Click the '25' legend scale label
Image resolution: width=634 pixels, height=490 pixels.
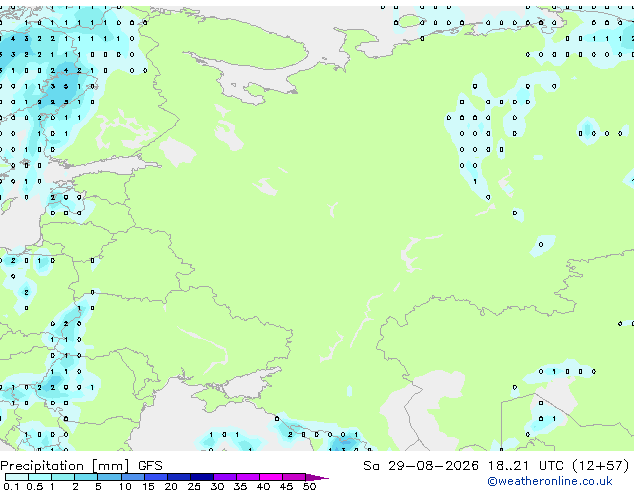[x=194, y=486]
